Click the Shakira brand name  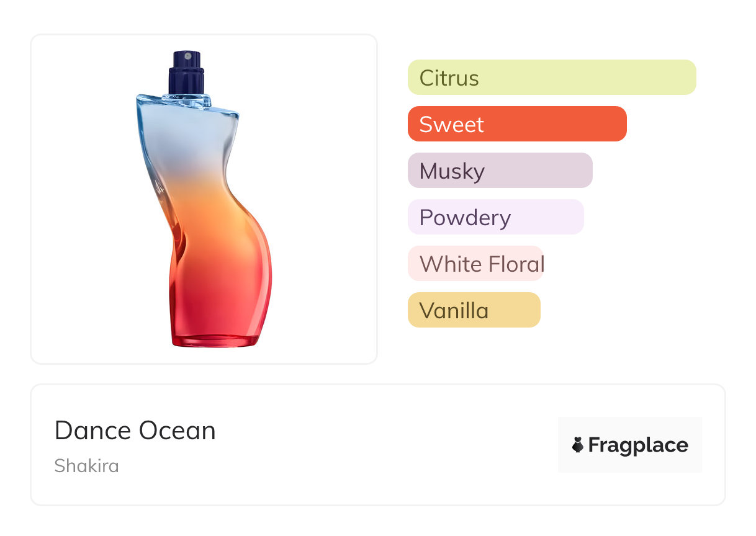pyautogui.click(x=86, y=465)
